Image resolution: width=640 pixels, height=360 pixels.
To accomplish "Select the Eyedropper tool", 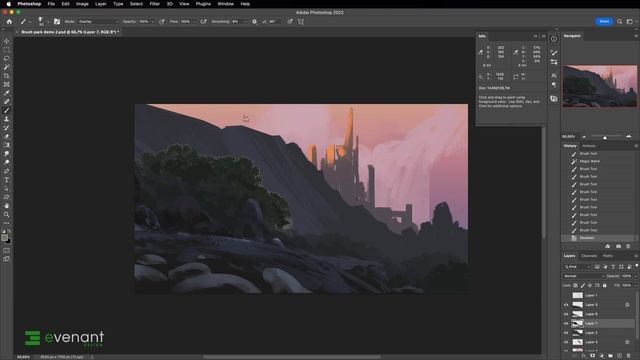I will [7, 93].
